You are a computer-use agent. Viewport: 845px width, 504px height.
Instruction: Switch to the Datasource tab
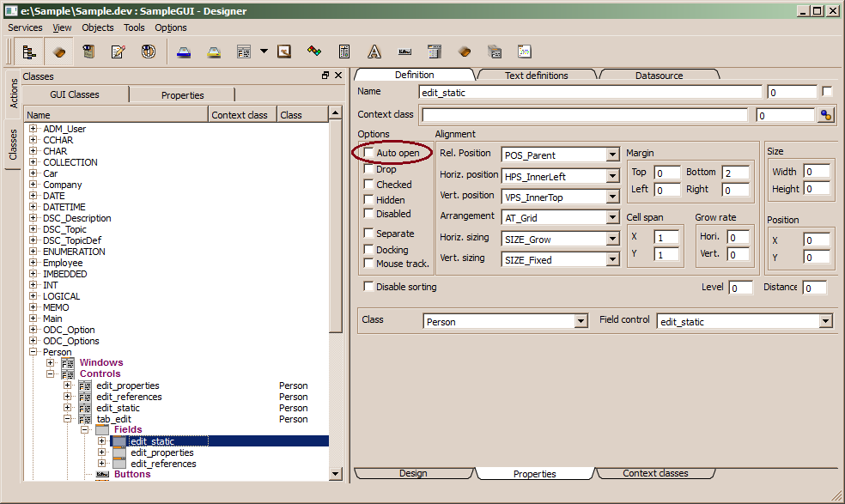click(x=659, y=76)
